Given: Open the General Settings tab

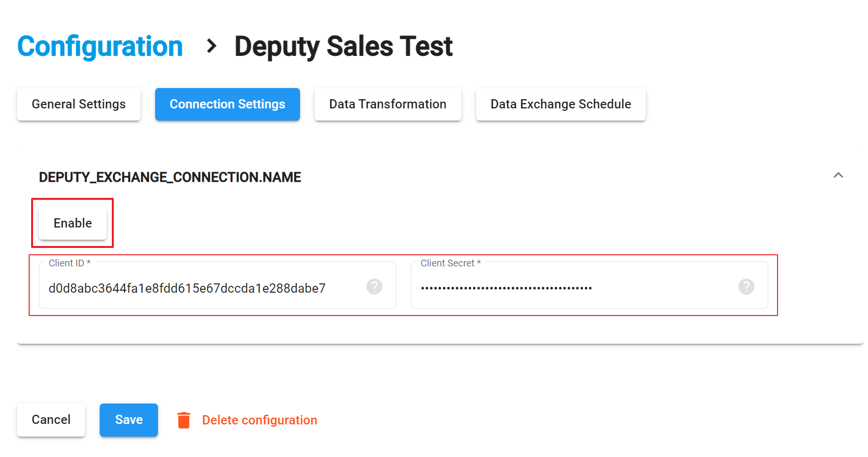Looking at the screenshot, I should click(79, 105).
